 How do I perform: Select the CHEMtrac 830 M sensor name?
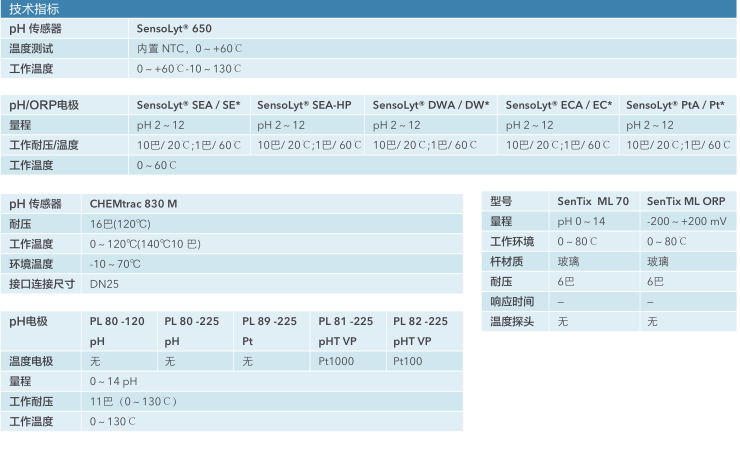pyautogui.click(x=133, y=203)
